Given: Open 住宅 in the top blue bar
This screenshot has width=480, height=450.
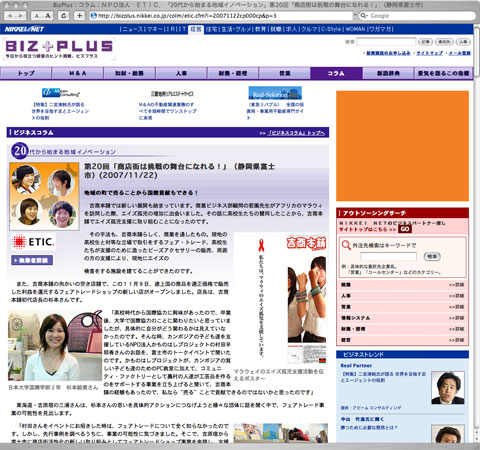Looking at the screenshot, I should [211, 29].
